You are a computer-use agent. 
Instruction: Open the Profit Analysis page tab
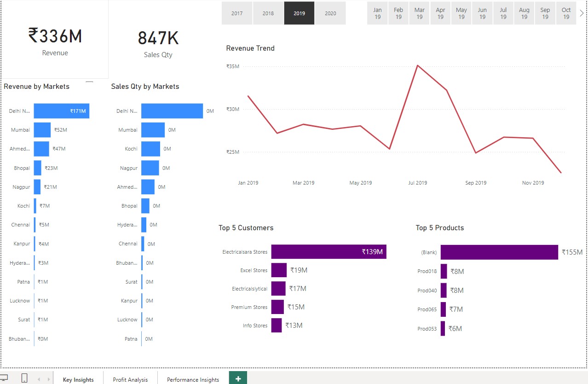(130, 379)
